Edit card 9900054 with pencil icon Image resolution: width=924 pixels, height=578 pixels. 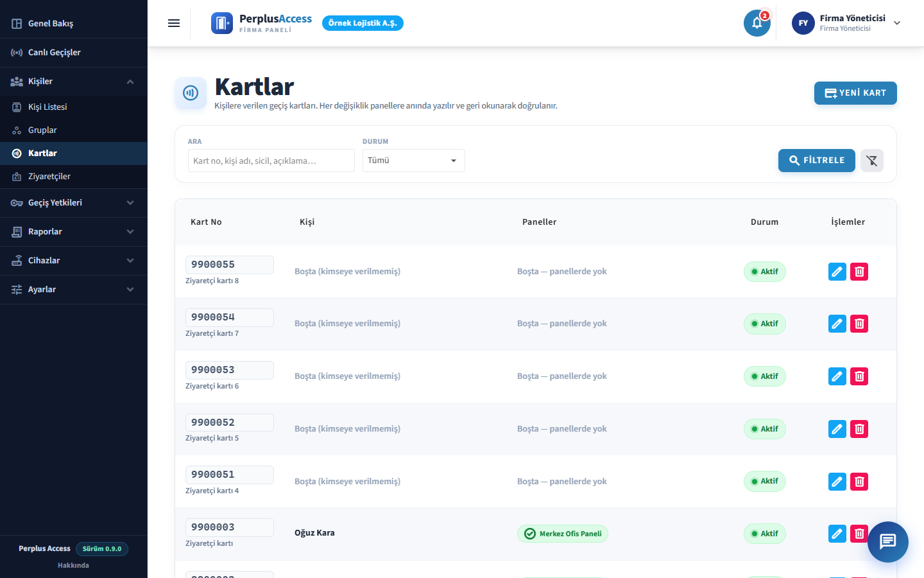pyautogui.click(x=837, y=324)
